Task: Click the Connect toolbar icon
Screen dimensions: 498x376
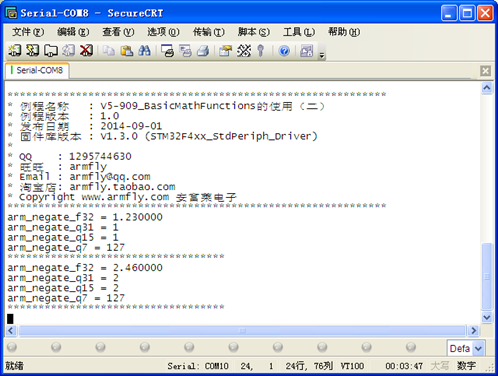Action: click(x=15, y=51)
